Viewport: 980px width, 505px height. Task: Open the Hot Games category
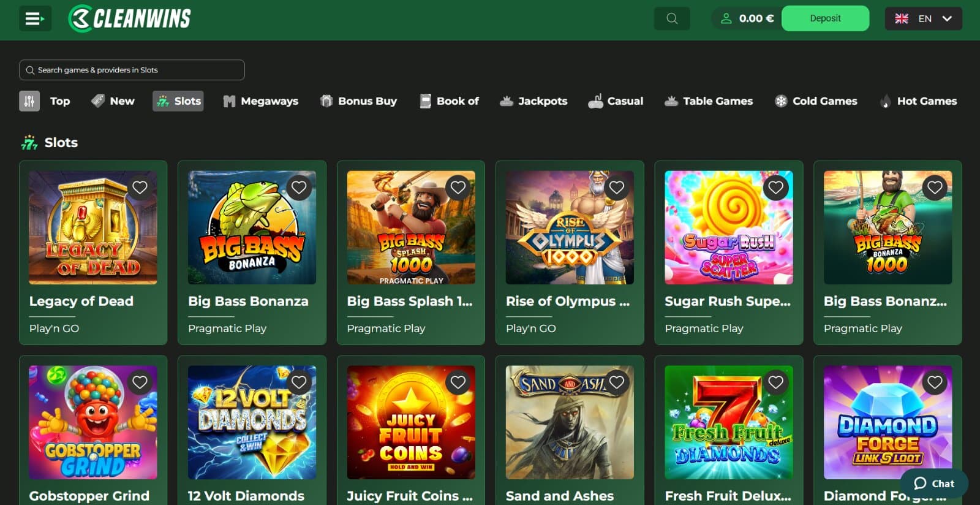click(918, 101)
